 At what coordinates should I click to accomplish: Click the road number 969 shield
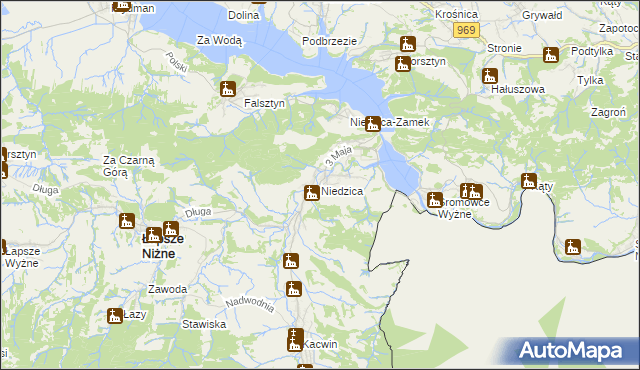coord(466,30)
